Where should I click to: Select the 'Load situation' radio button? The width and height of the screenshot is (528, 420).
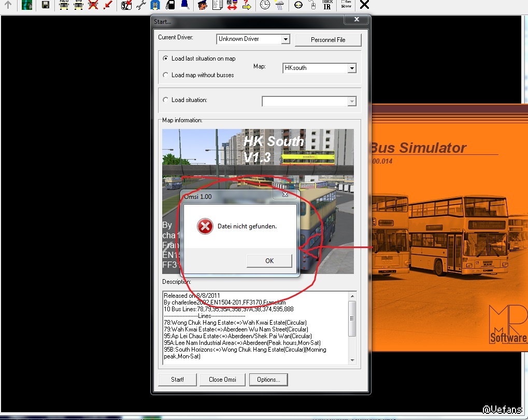click(166, 100)
